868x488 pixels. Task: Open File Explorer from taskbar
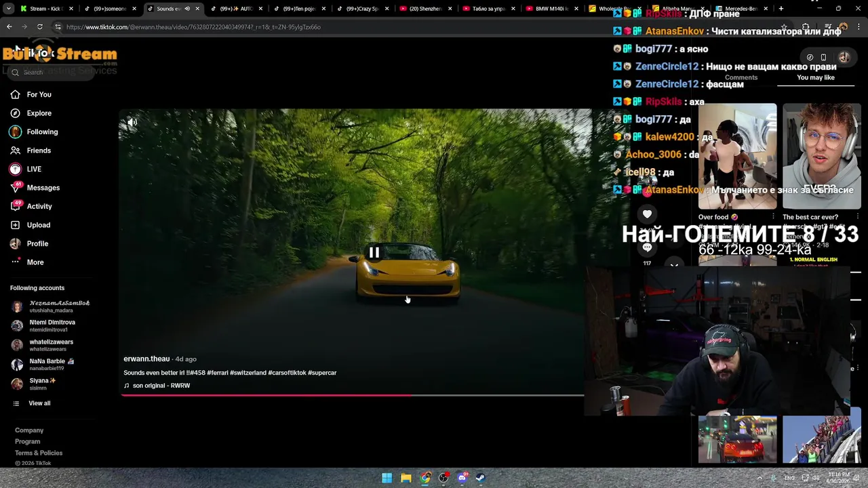coord(406,478)
